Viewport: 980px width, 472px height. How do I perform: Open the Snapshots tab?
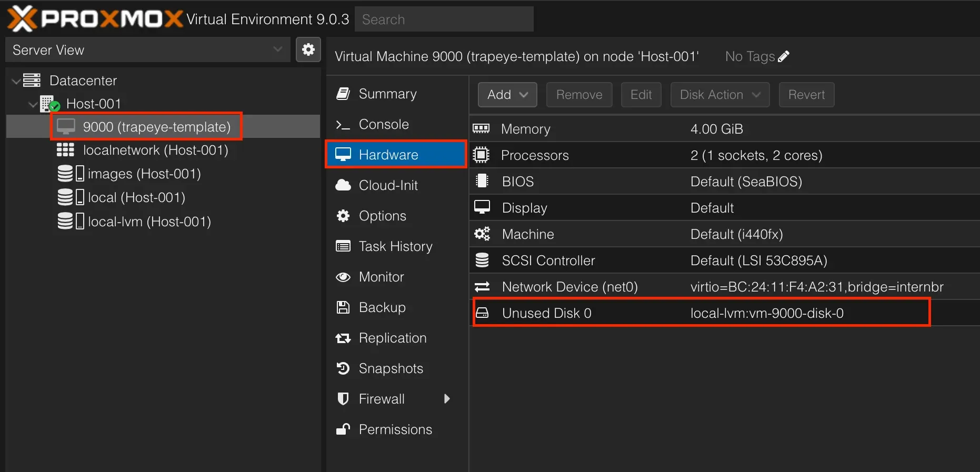397,368
